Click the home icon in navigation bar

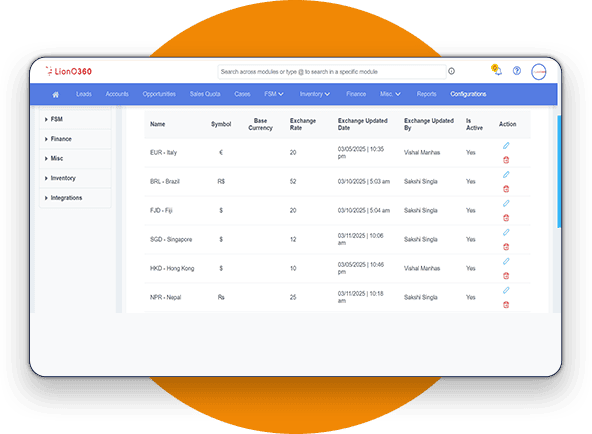(x=56, y=94)
